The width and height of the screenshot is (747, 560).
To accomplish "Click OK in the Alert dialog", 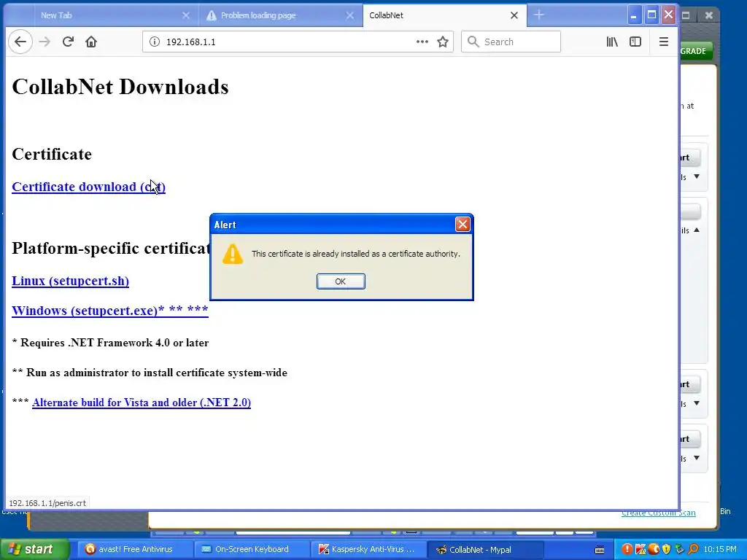I will (x=341, y=281).
